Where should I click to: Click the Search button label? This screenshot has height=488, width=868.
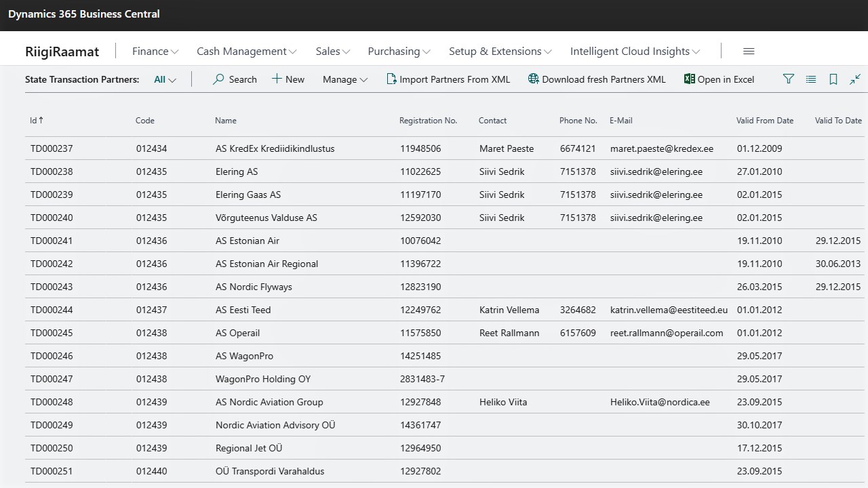[243, 79]
